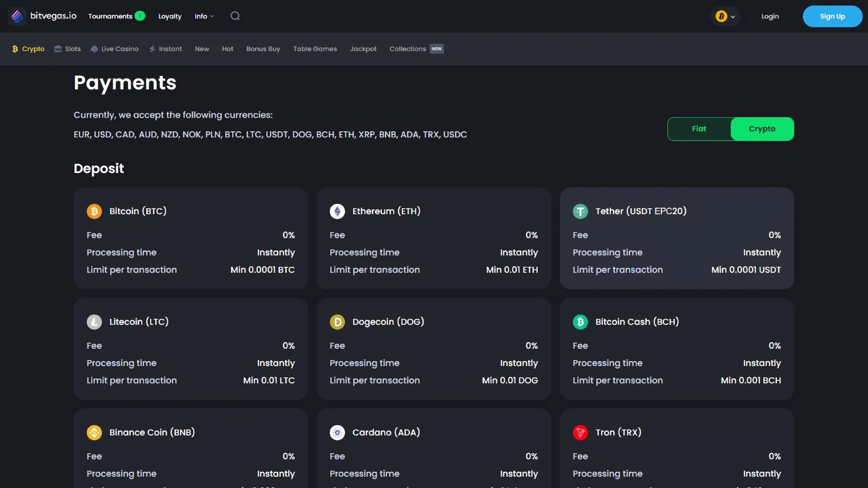Click the Ethereum (ETH) coin icon
Image resolution: width=868 pixels, height=488 pixels.
[x=337, y=211]
